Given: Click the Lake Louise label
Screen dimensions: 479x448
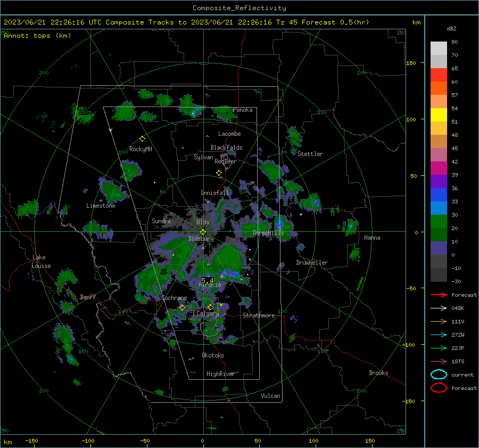Looking at the screenshot, I should tap(42, 262).
